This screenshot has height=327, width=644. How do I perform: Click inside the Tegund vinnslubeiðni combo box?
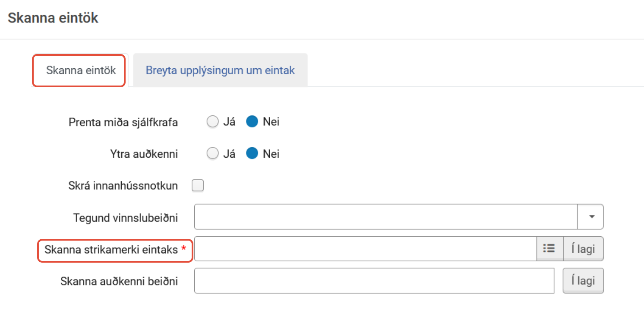(385, 217)
